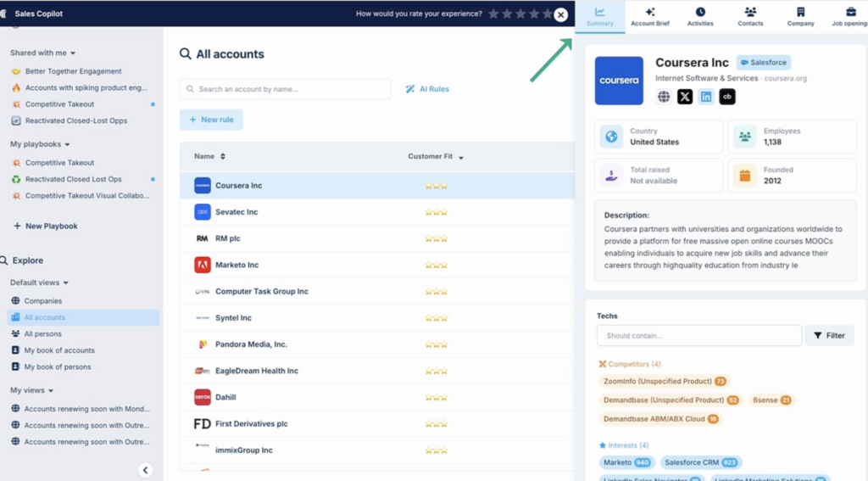Screen dimensions: 868x481
Task: Open Coursera's LinkedIn profile icon
Action: click(x=706, y=97)
